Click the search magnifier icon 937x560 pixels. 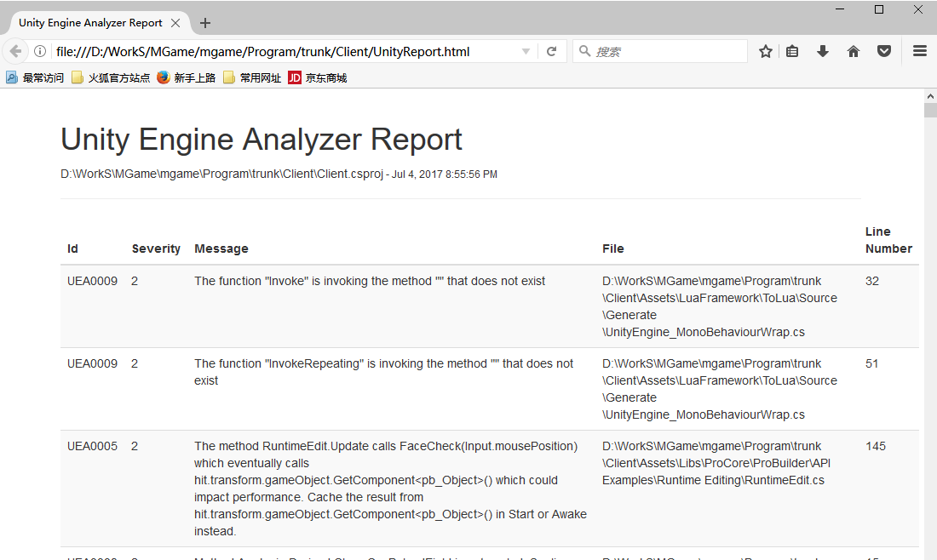click(585, 51)
